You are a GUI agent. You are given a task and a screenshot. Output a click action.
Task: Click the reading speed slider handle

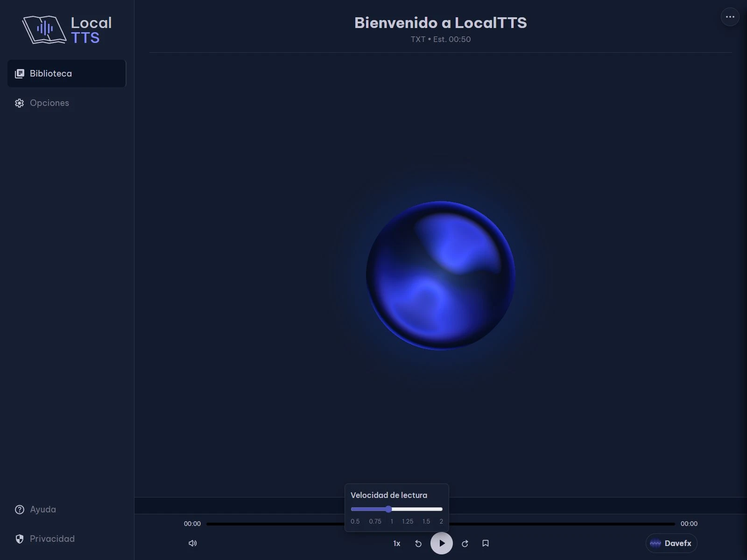click(388, 509)
